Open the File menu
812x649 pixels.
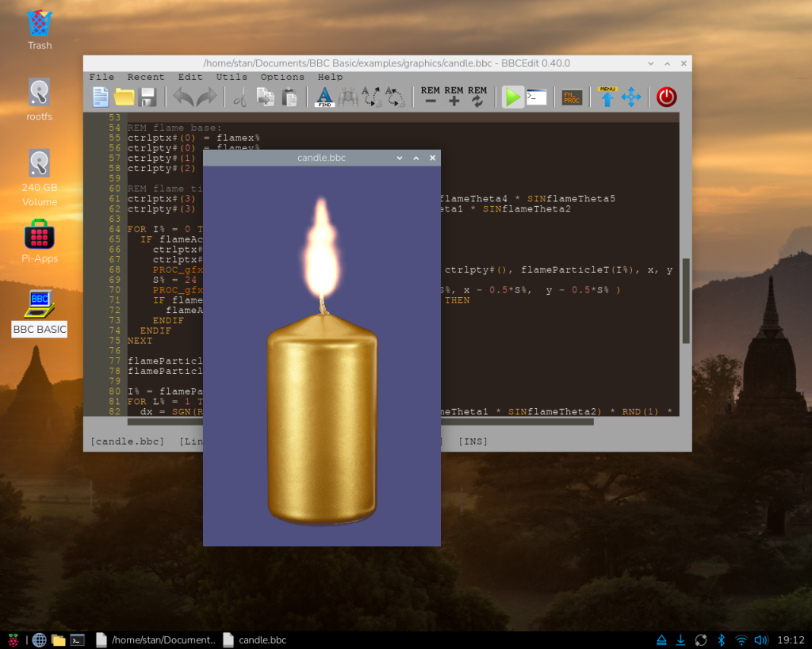tap(101, 77)
